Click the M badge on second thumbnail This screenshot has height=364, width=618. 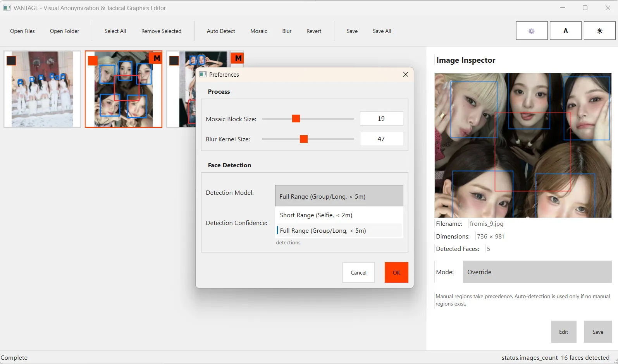point(157,58)
